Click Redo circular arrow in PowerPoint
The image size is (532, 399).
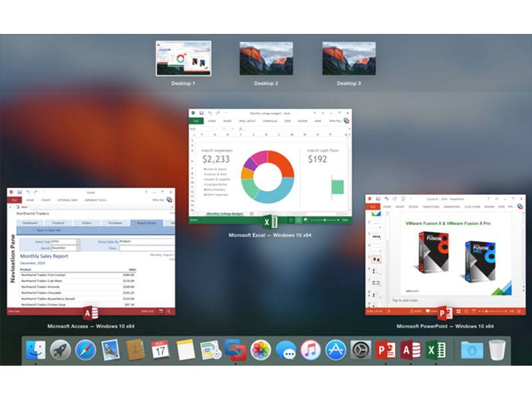[x=394, y=198]
